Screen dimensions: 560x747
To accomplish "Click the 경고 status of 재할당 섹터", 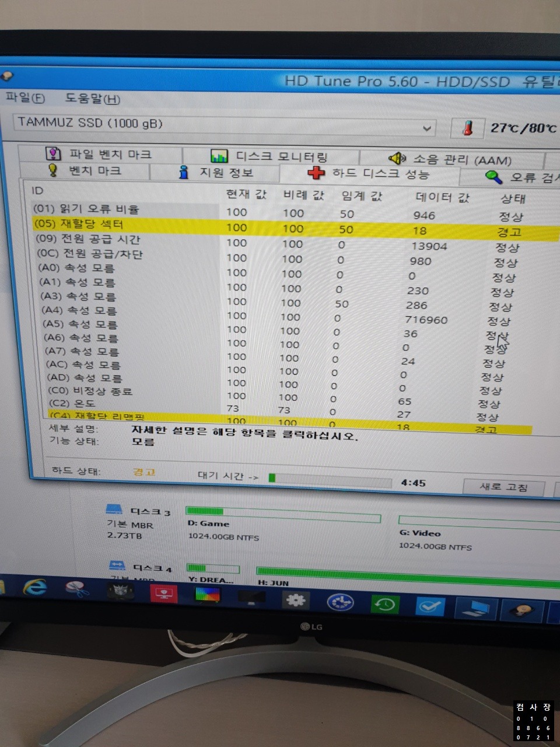I will [509, 232].
